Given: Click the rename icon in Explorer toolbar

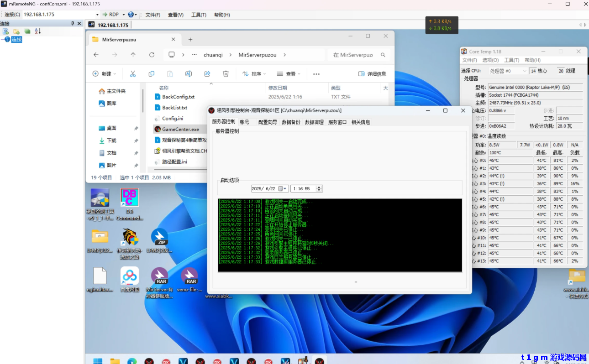Looking at the screenshot, I should coord(188,73).
